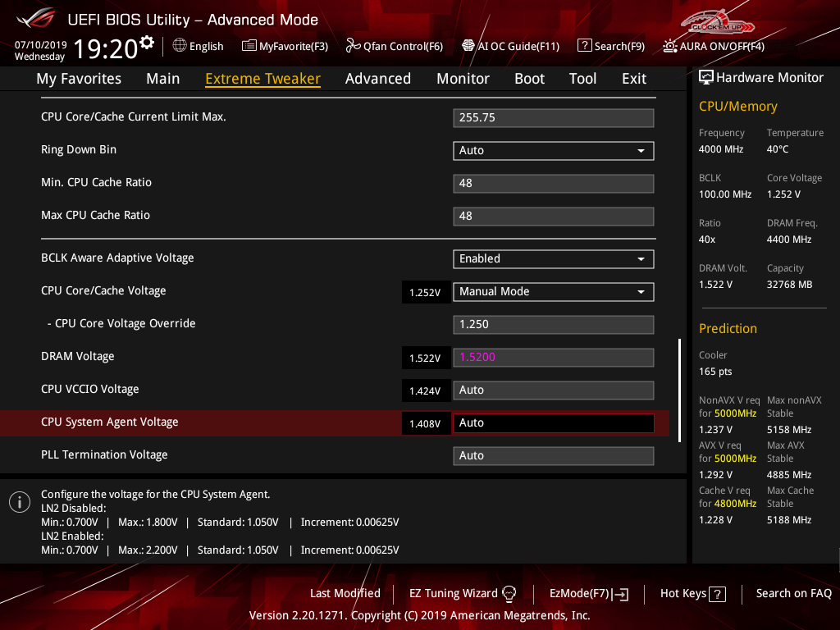Click Search on FAQ link

[793, 593]
